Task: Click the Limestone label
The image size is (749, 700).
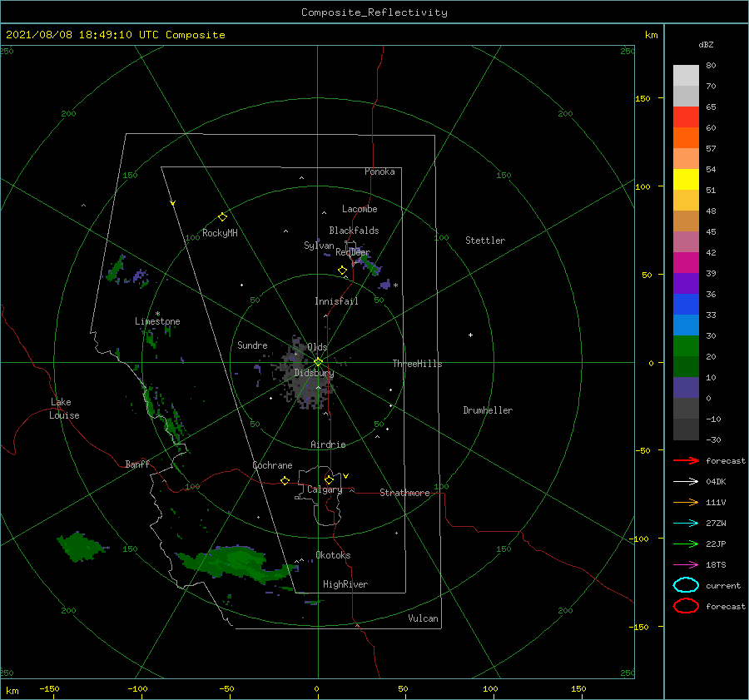Action: 157,321
